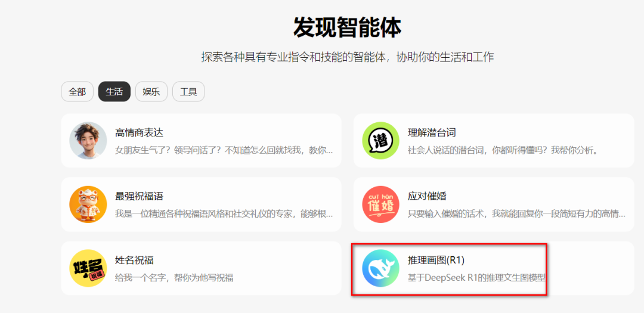The width and height of the screenshot is (644, 313).
Task: Click description 社会人说话的潜台词
Action: [x=502, y=150]
